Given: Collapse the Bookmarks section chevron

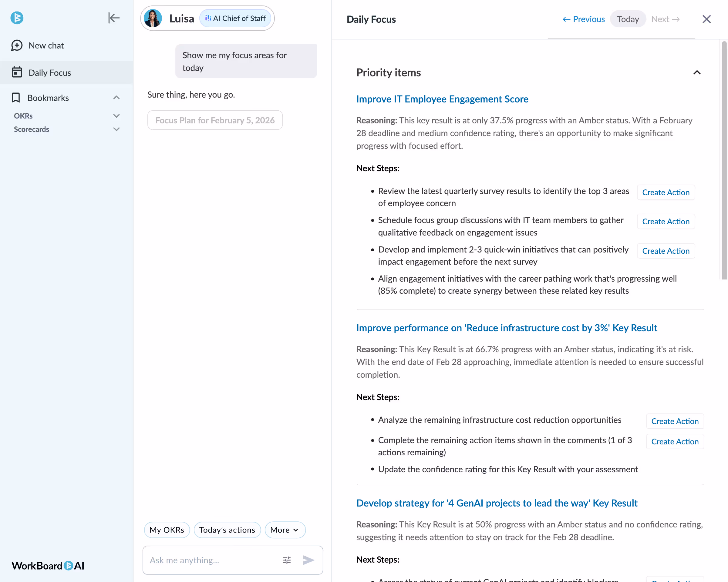Looking at the screenshot, I should pos(116,98).
